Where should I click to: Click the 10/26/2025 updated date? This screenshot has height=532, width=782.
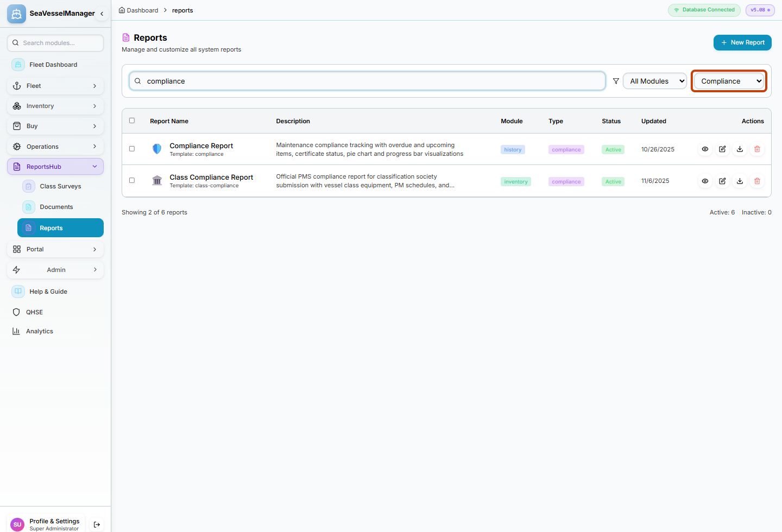pos(658,149)
